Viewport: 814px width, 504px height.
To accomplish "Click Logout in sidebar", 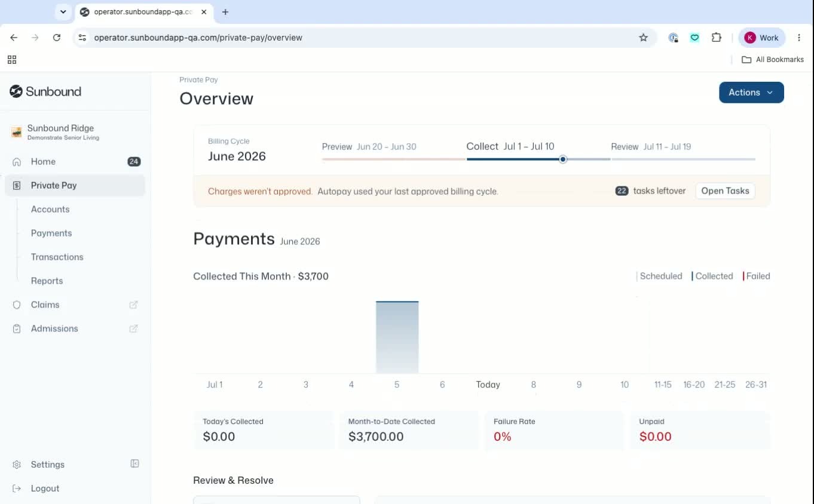I will coord(45,488).
